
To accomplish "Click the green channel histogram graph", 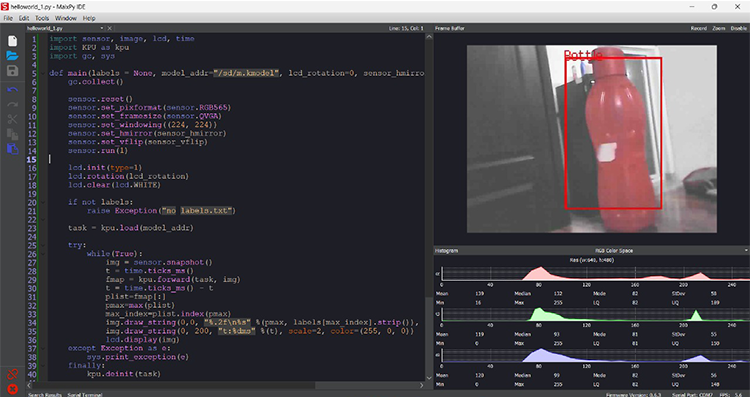I will [595, 314].
